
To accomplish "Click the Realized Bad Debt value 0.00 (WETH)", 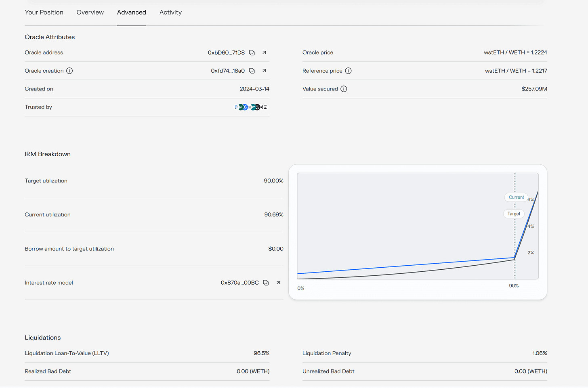I will [253, 371].
